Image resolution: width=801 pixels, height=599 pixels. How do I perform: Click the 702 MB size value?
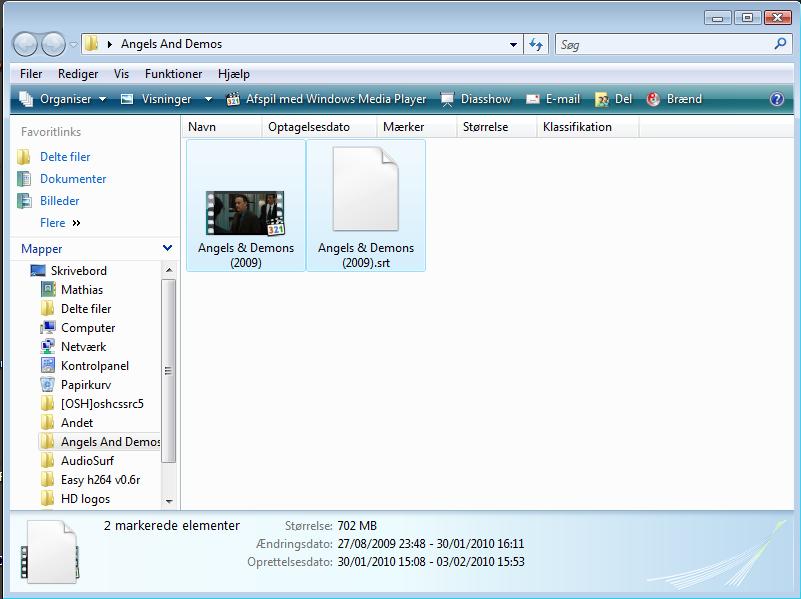pyautogui.click(x=357, y=526)
